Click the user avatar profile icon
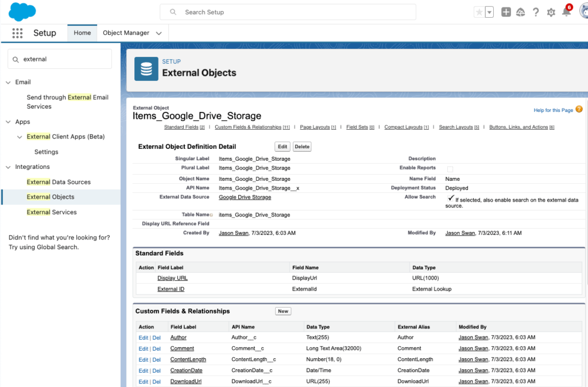This screenshot has width=588, height=387. [x=582, y=12]
